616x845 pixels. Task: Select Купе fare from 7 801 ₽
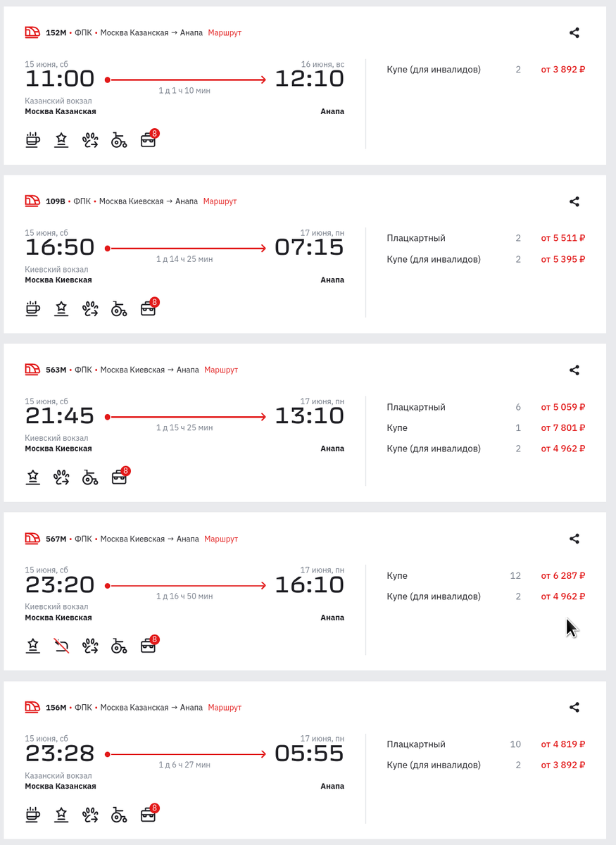point(486,428)
